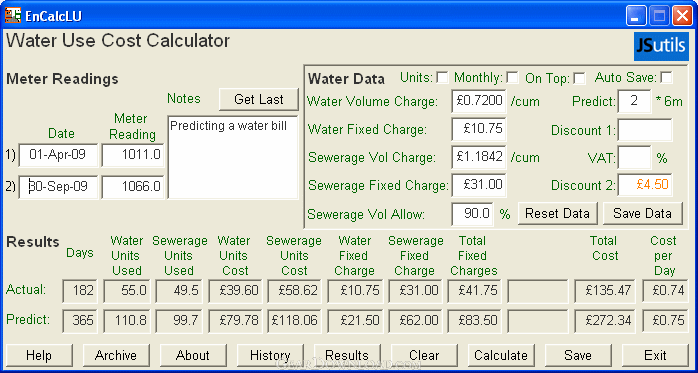
Task: Select the Predict multiplier field
Action: coord(634,101)
